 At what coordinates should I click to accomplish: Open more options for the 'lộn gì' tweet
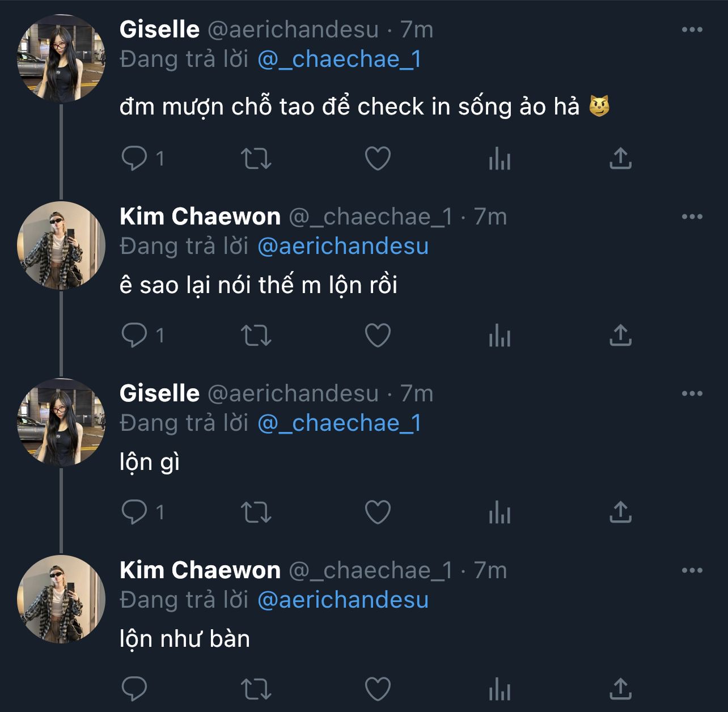click(x=692, y=394)
